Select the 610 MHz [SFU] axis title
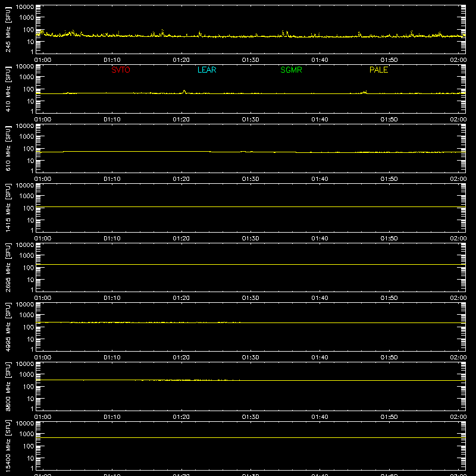476x476 pixels. click(8, 148)
